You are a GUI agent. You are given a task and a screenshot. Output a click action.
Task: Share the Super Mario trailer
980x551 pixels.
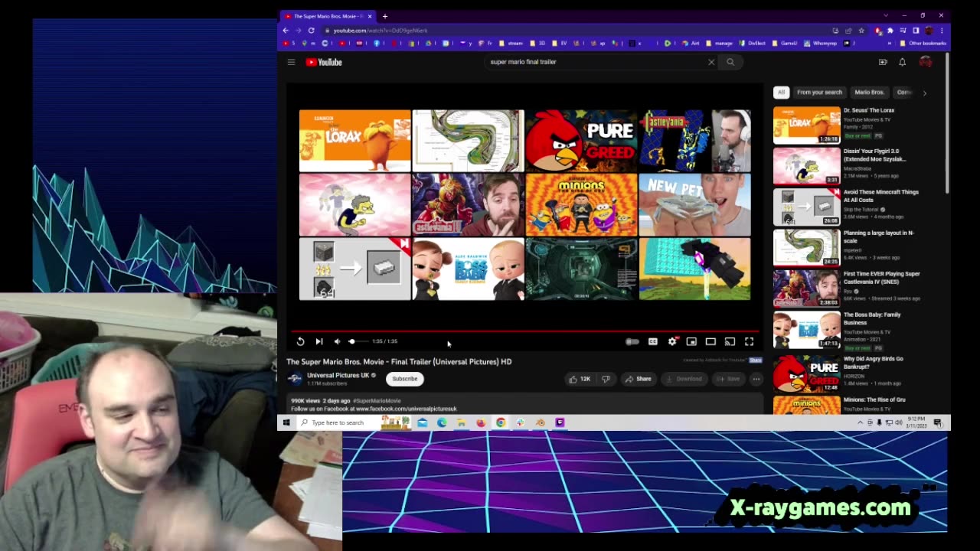click(x=638, y=379)
